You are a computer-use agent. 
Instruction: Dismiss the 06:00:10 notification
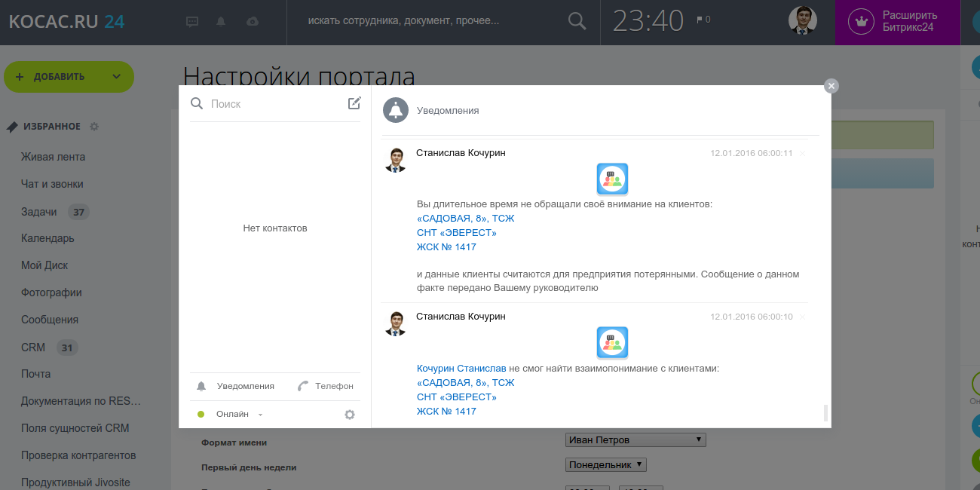tap(802, 317)
